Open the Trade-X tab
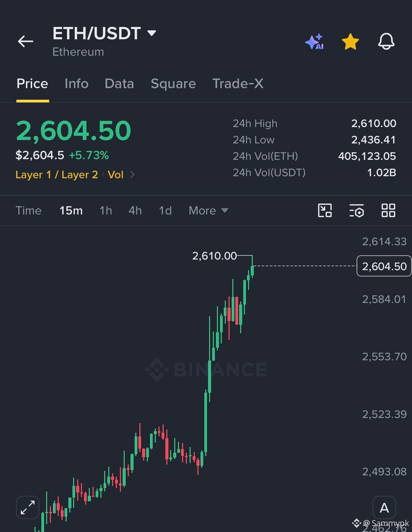Viewport: 412px width, 532px height. click(x=238, y=84)
